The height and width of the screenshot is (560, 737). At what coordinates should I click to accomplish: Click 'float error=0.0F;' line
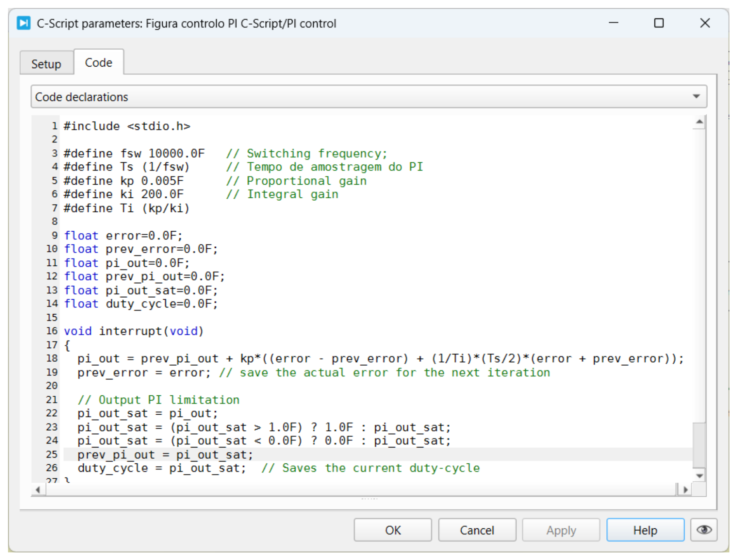123,236
